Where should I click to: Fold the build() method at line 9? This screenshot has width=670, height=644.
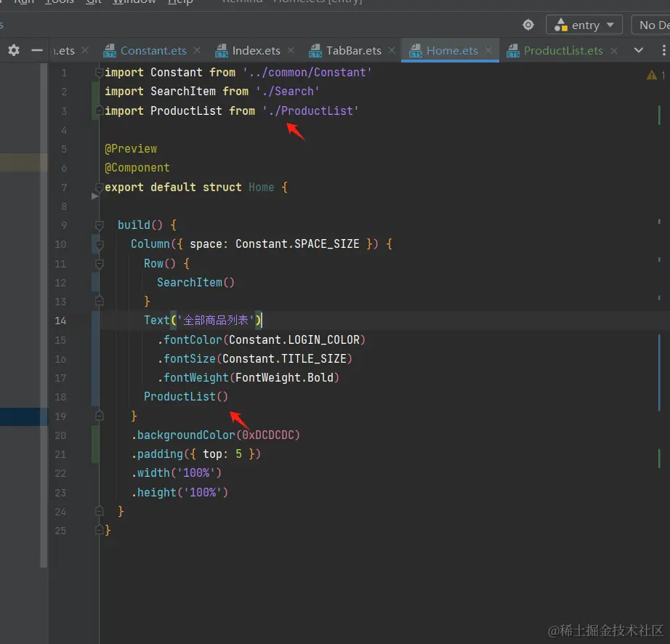tap(99, 225)
